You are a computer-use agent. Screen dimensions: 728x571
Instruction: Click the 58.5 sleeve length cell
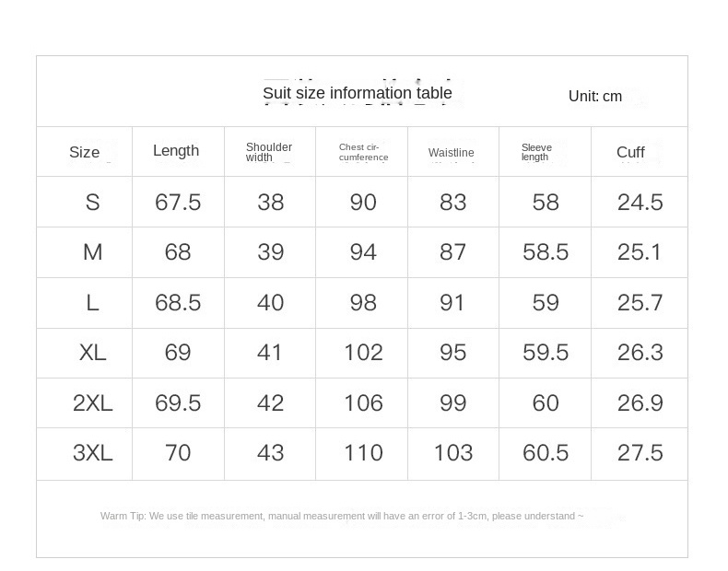(x=546, y=252)
